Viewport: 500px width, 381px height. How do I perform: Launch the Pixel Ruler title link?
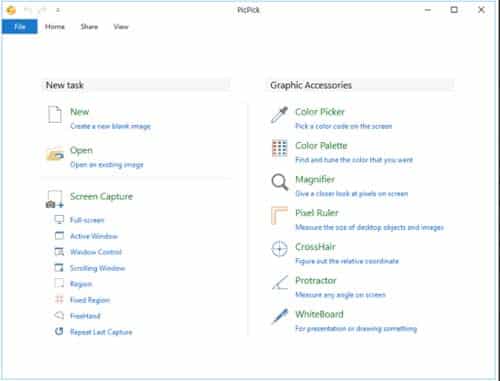(x=317, y=213)
